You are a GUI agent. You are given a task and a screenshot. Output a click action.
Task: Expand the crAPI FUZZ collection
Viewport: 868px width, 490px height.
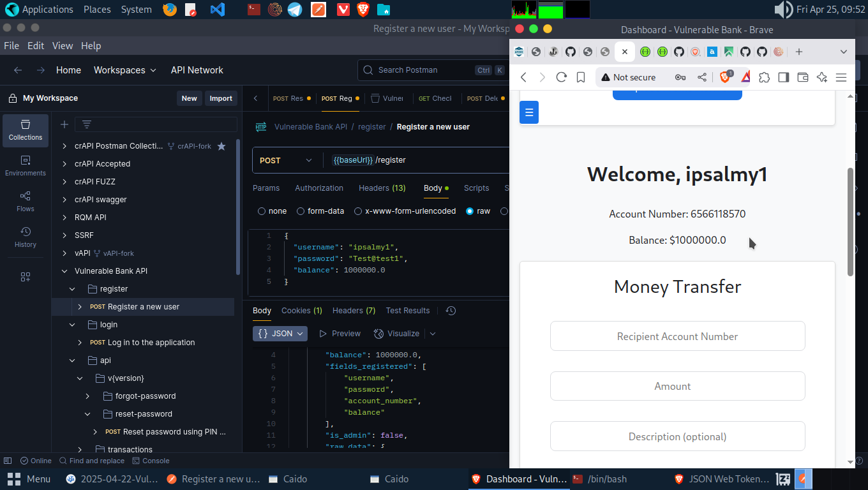coord(64,182)
